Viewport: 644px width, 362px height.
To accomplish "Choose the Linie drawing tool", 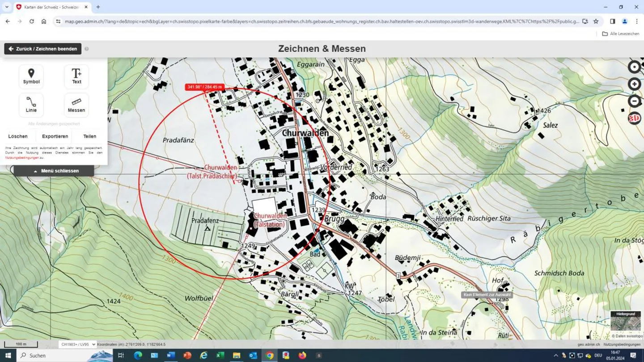I will (31, 105).
